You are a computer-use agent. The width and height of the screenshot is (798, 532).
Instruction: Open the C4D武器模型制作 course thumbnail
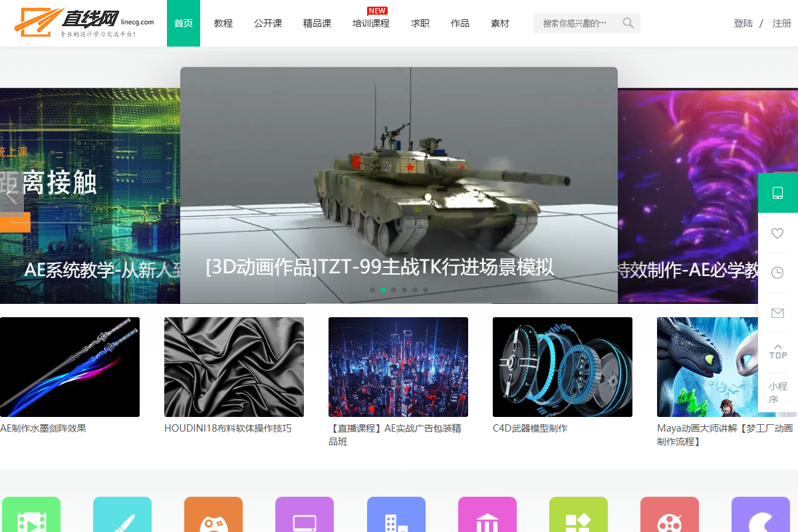click(x=562, y=366)
